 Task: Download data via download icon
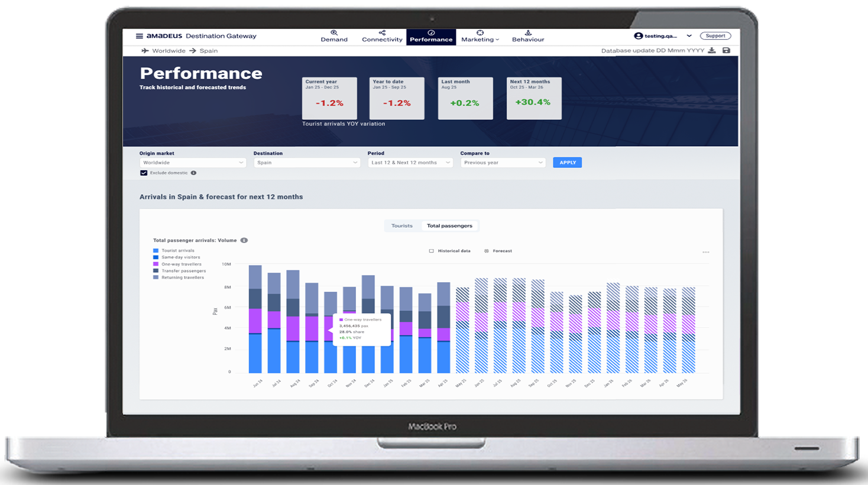coord(712,51)
